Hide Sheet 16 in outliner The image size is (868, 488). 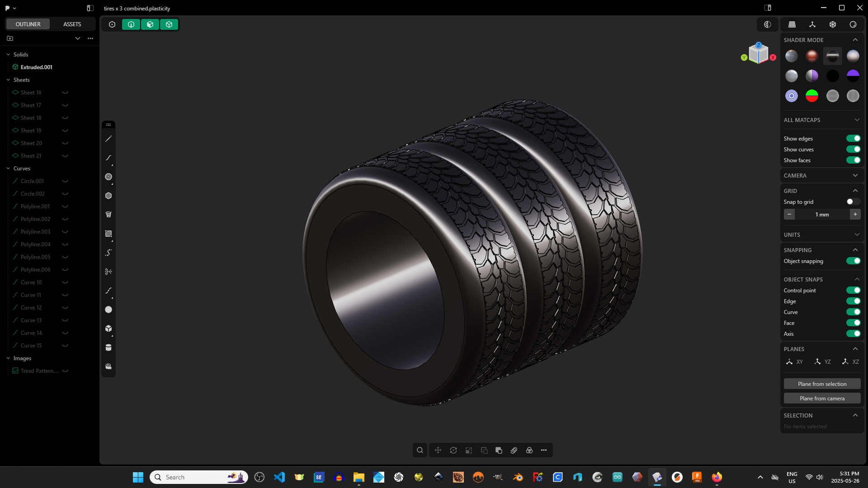(65, 92)
